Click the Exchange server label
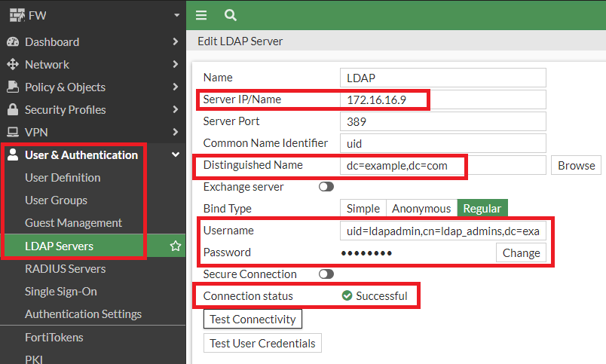Image resolution: width=606 pixels, height=364 pixels. (243, 187)
